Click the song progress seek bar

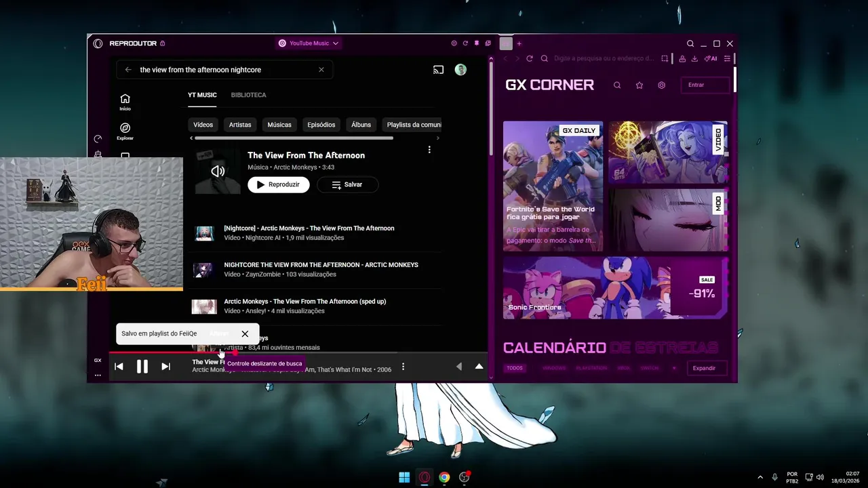(x=299, y=352)
